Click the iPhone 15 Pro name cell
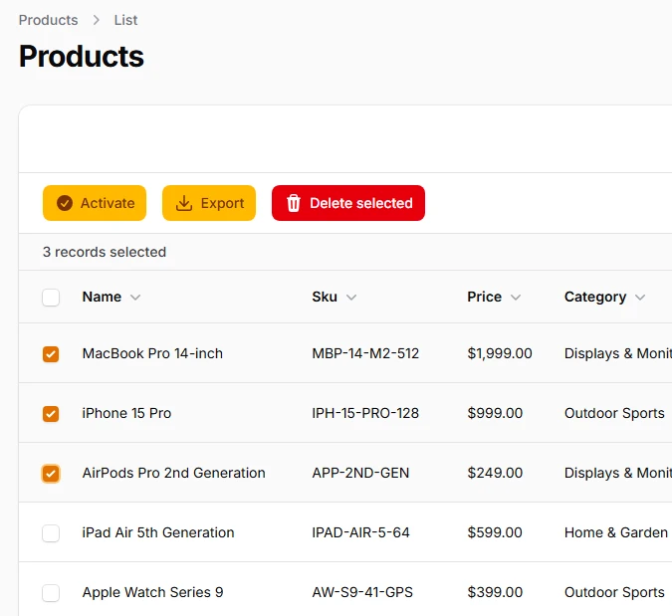 tap(126, 413)
